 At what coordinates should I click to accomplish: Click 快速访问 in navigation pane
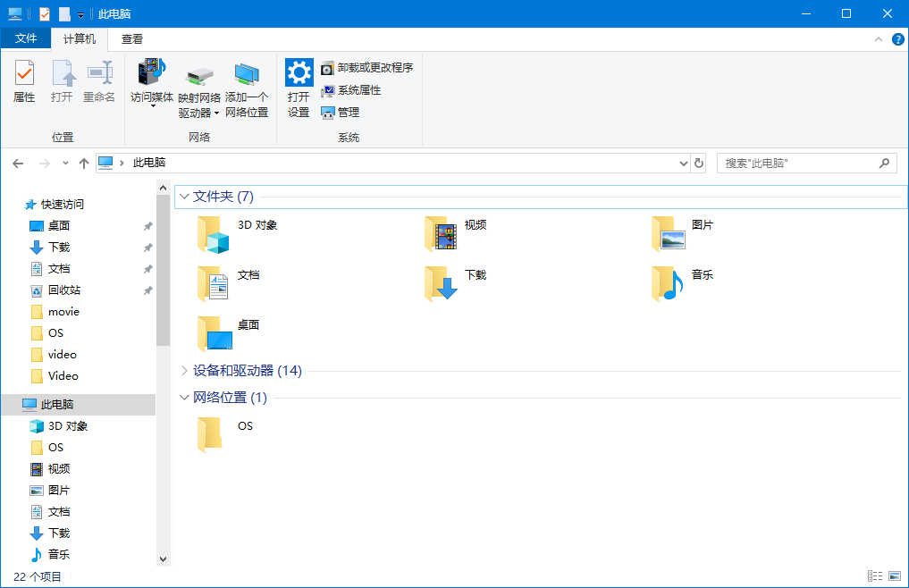62,204
